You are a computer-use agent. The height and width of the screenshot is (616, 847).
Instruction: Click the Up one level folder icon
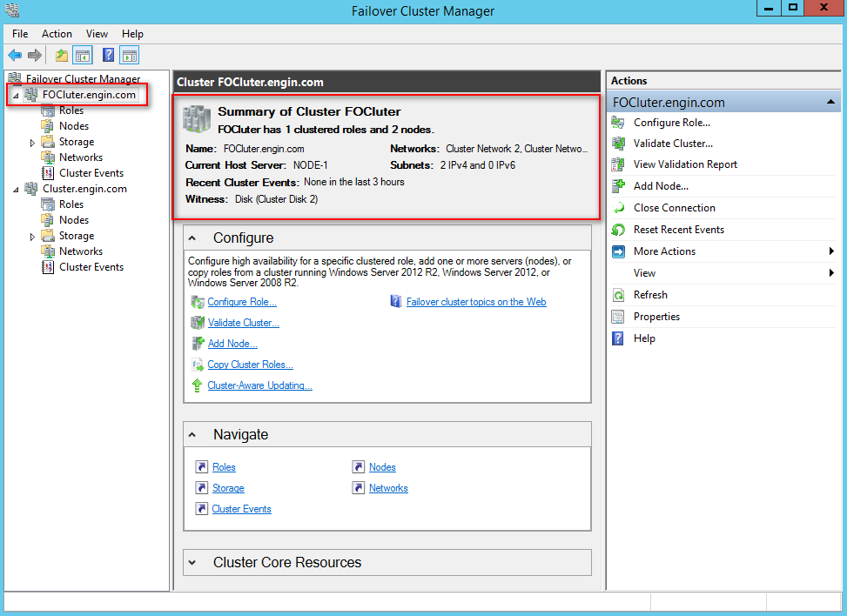pyautogui.click(x=62, y=55)
